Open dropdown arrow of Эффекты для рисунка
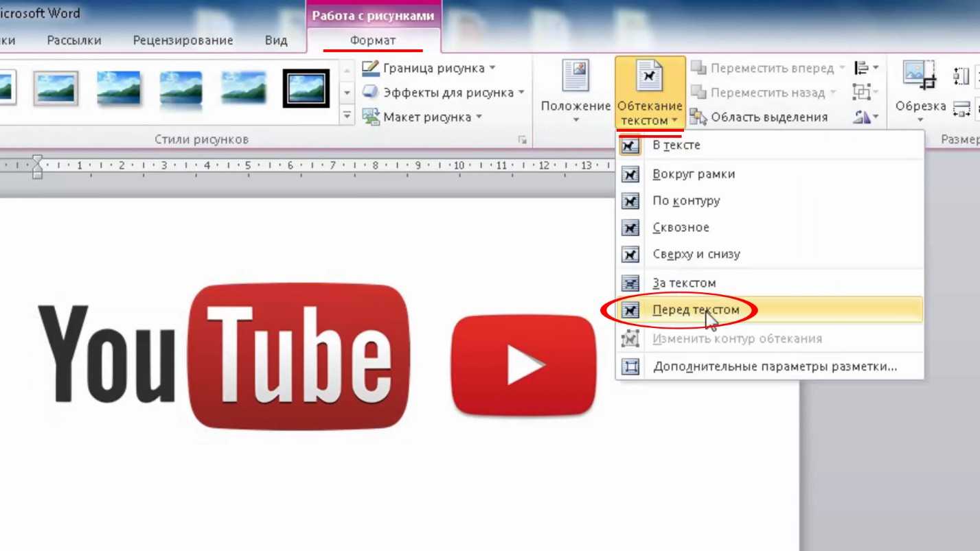 521,93
